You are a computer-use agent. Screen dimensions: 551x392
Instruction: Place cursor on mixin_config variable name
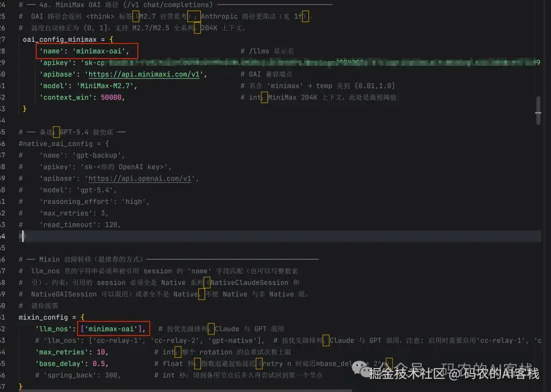tap(43, 318)
